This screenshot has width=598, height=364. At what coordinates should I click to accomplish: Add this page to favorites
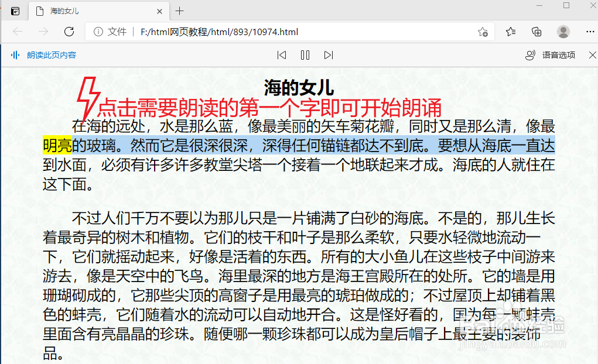(x=483, y=32)
